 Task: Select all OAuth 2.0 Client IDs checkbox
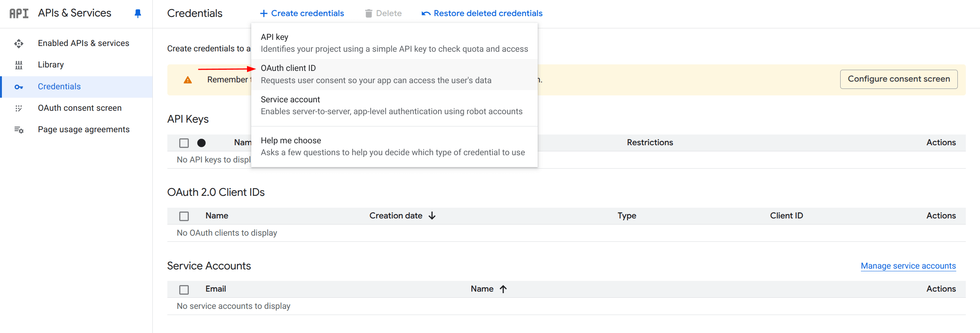coord(184,216)
